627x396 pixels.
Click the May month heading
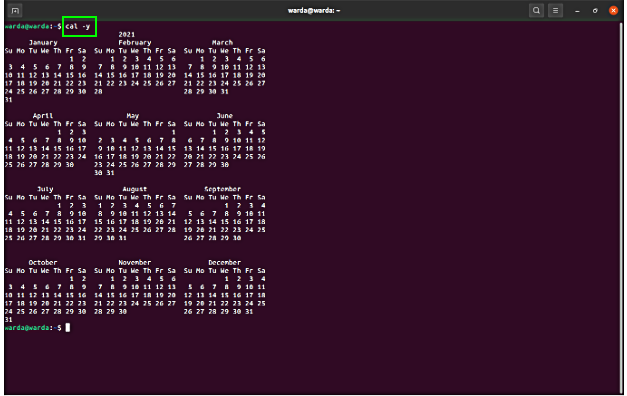coord(133,116)
